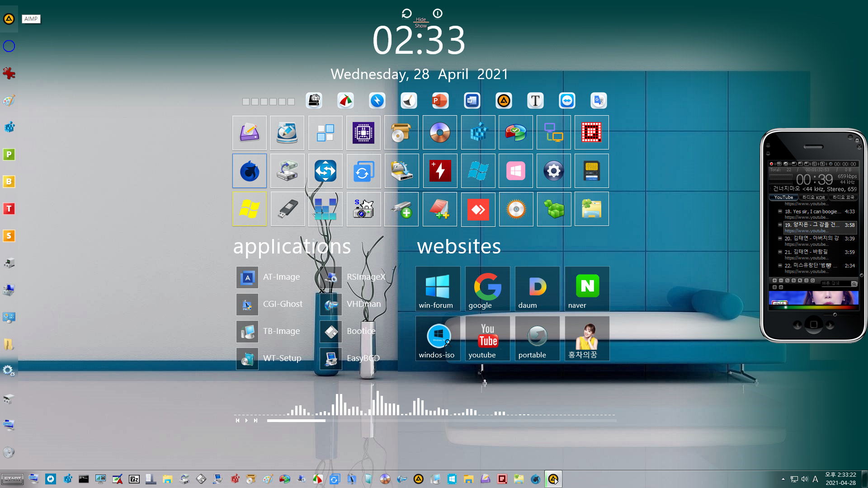The width and height of the screenshot is (868, 488).
Task: Click the visualizer skin play button
Action: tap(246, 421)
